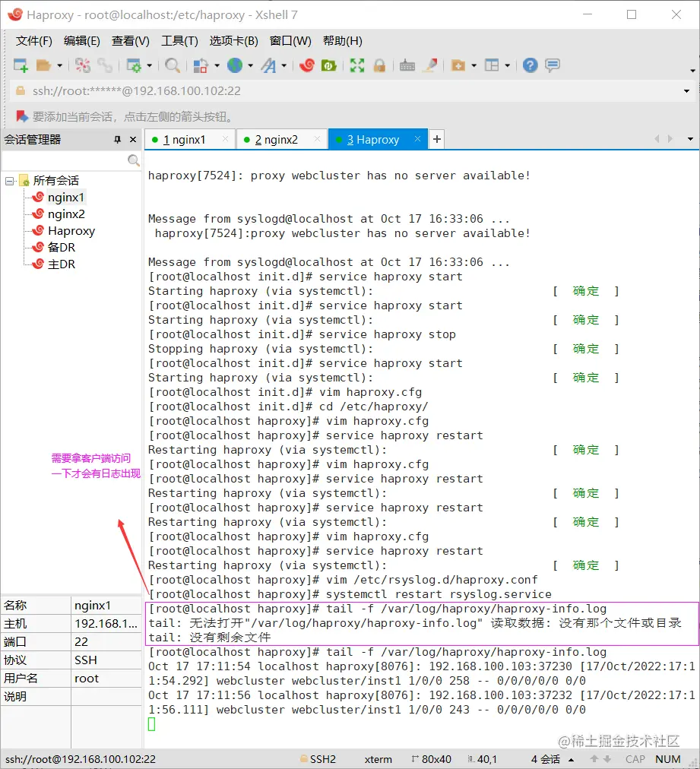Expand the font dropdown arrow
Screen dimensions: 700x769
click(x=284, y=65)
